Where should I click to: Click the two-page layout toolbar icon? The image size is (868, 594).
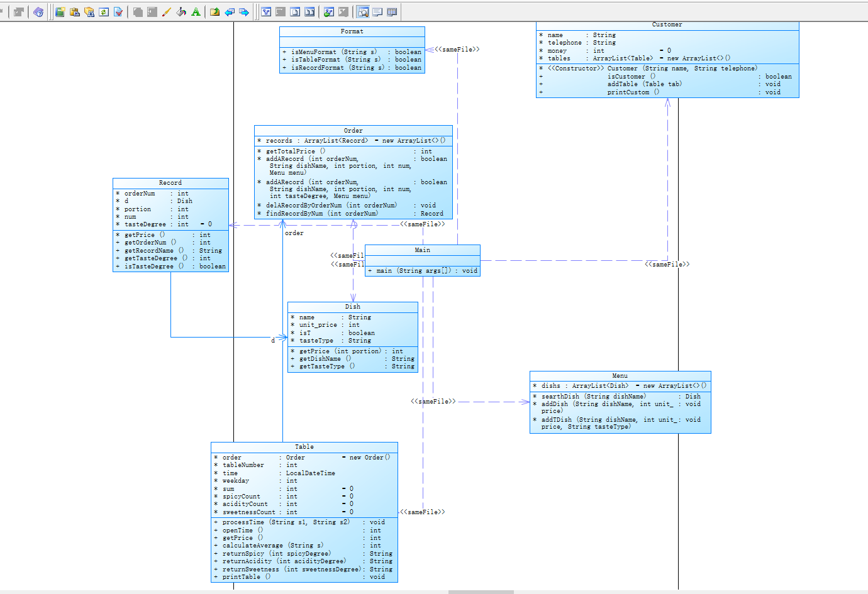coord(309,12)
